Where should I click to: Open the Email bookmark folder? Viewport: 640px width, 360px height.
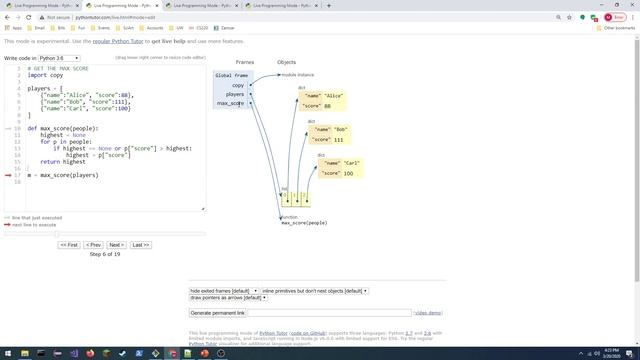[36, 28]
